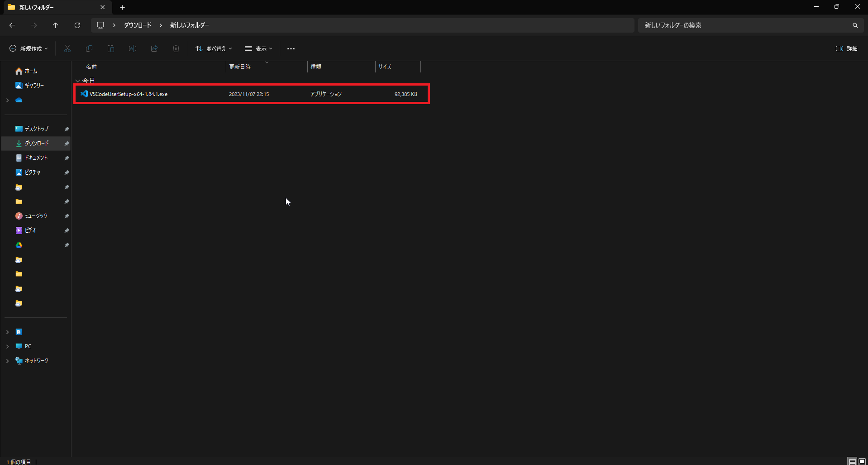Open the 新規作成 dropdown
This screenshot has height=465, width=868.
[x=29, y=48]
